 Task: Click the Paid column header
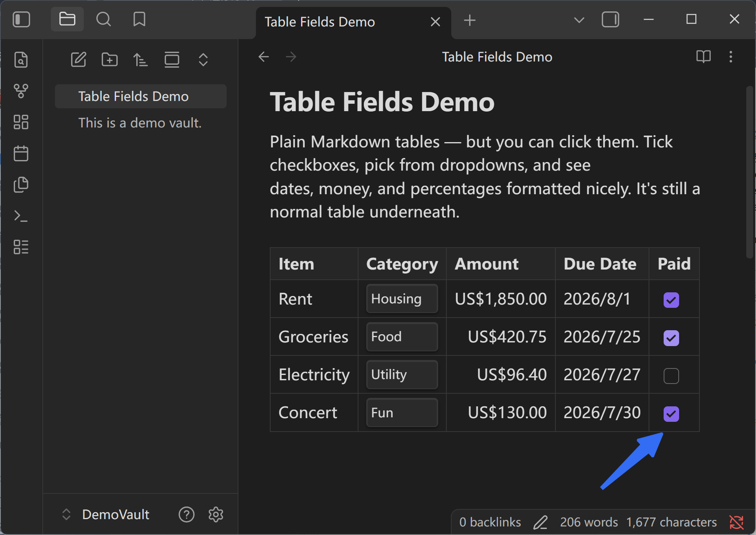pos(674,264)
